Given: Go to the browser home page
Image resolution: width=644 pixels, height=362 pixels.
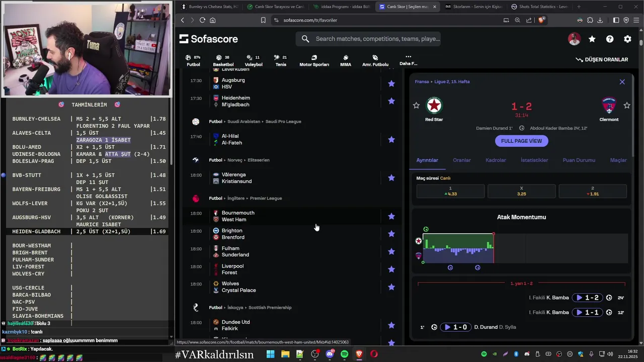Looking at the screenshot, I should tap(213, 20).
